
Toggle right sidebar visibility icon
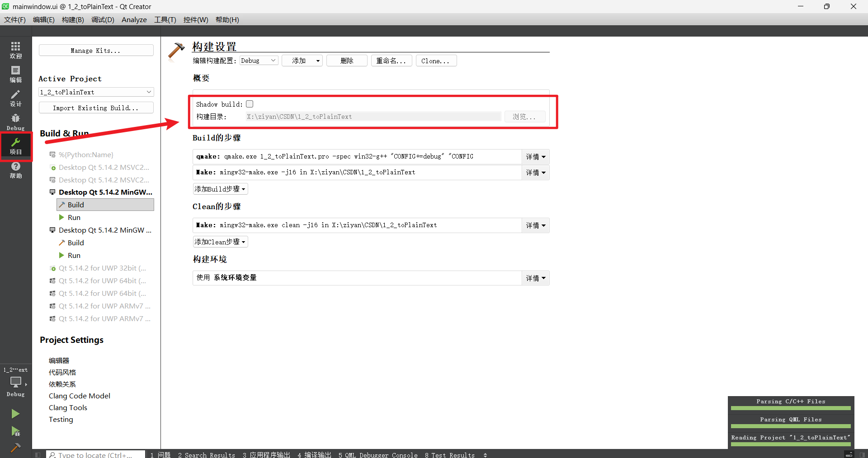click(x=862, y=454)
